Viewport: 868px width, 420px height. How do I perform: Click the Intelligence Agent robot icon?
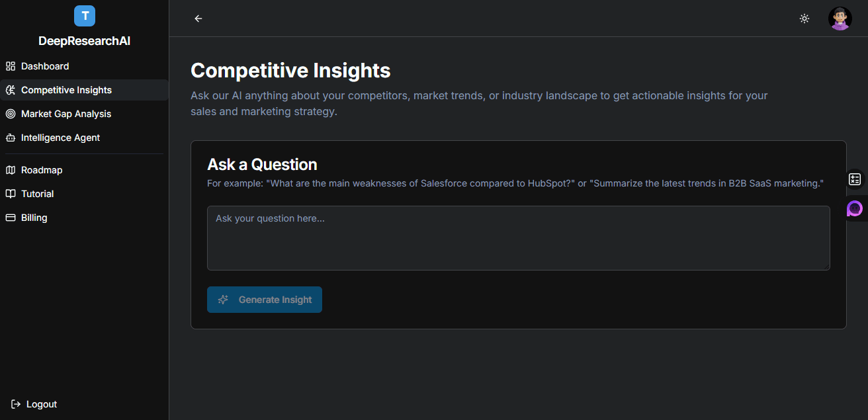pos(10,138)
